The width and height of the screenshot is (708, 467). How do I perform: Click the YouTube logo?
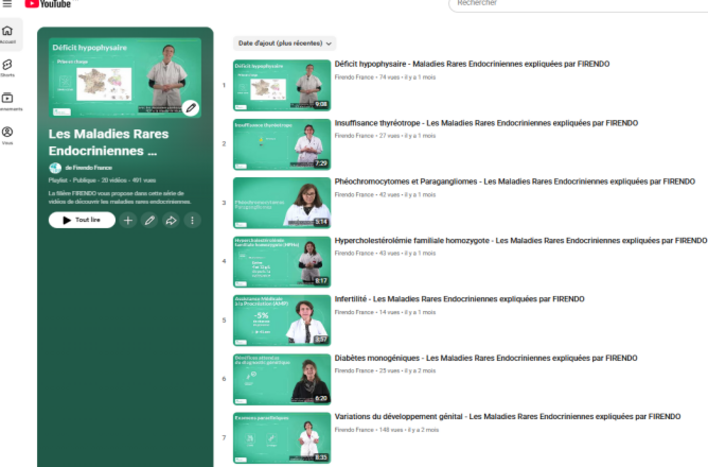(48, 4)
